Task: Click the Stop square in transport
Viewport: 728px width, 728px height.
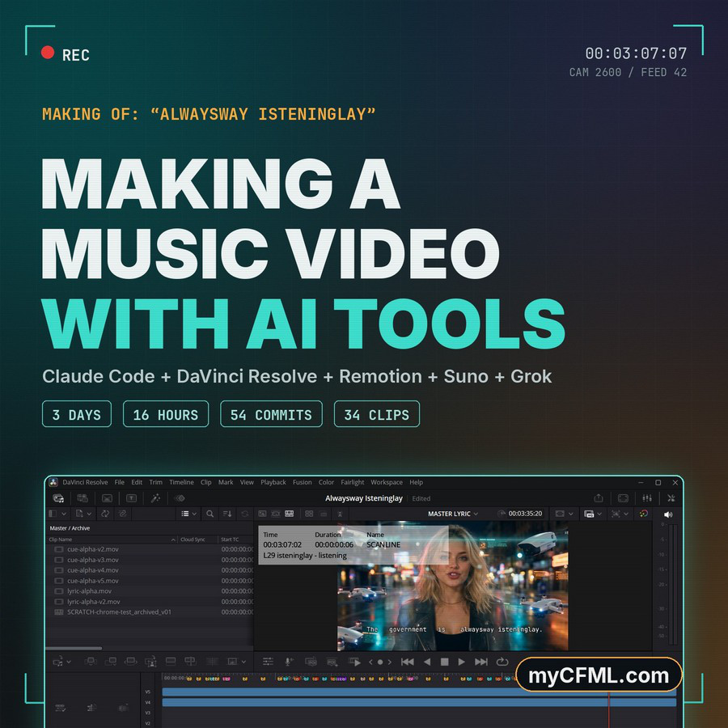Action: [x=444, y=662]
